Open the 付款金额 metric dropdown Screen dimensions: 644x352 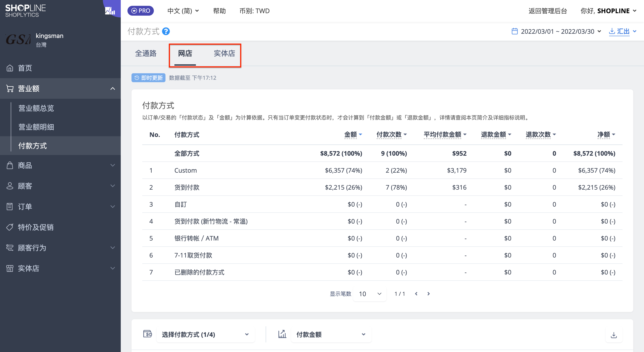(x=331, y=335)
